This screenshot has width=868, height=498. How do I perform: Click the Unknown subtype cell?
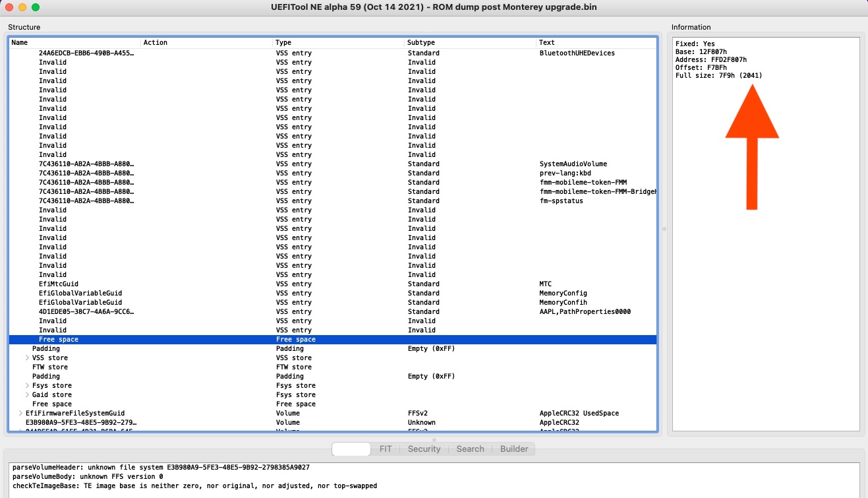(x=421, y=422)
